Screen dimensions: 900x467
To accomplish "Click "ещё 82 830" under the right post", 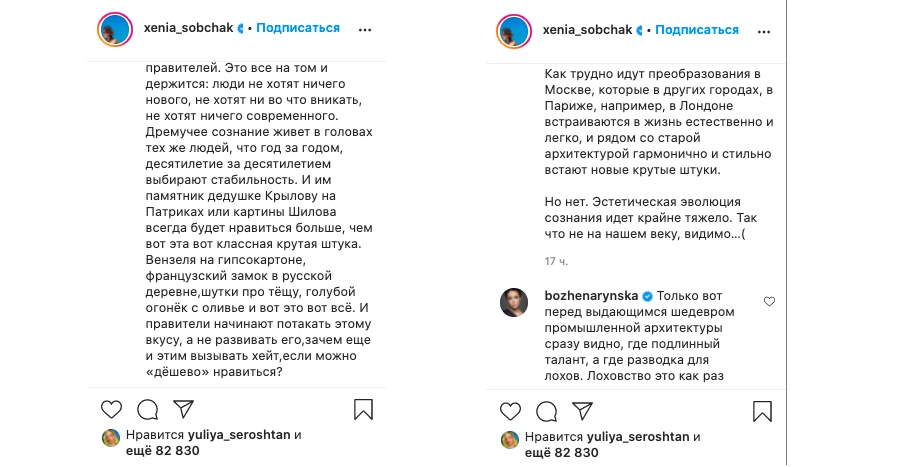I will tap(561, 452).
